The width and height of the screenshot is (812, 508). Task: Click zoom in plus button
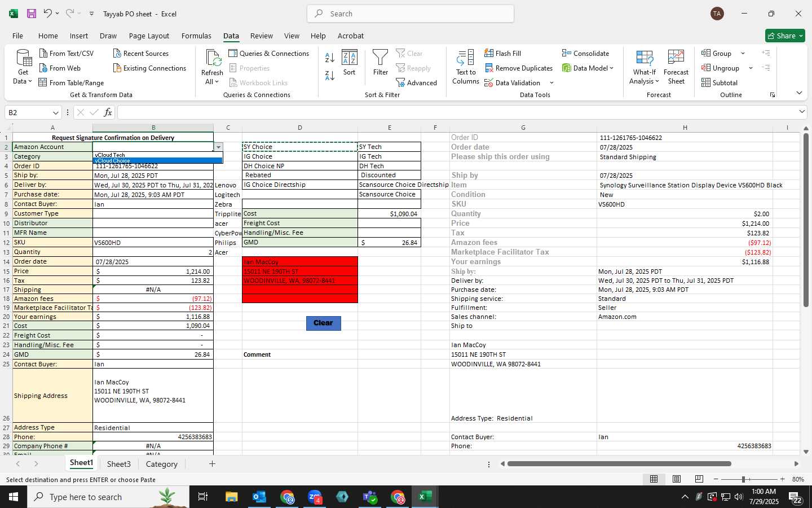click(782, 479)
